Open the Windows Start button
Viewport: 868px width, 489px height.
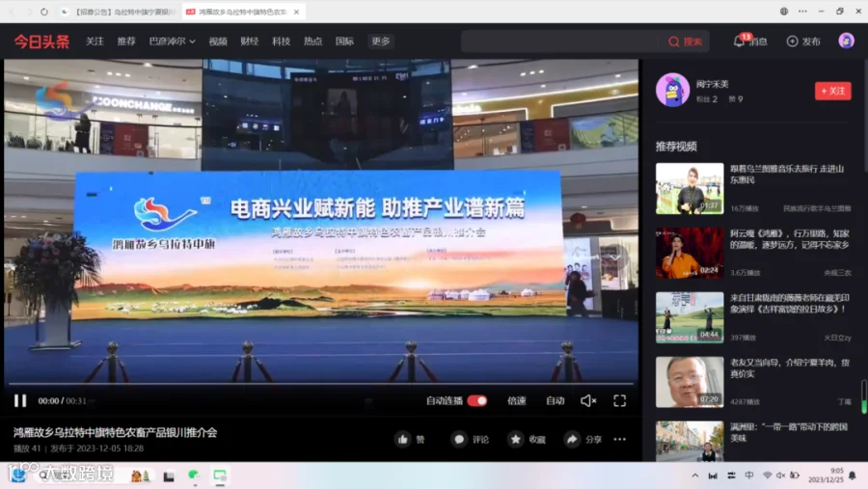coord(18,475)
